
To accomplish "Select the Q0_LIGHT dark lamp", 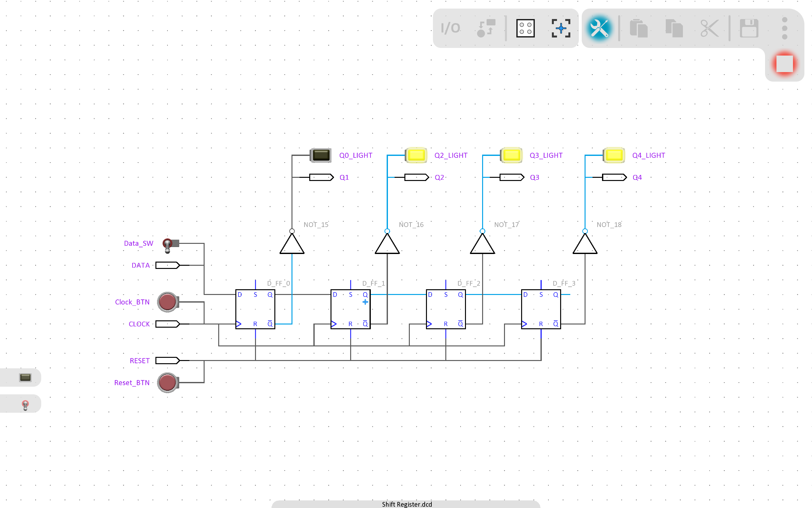I will coord(320,155).
